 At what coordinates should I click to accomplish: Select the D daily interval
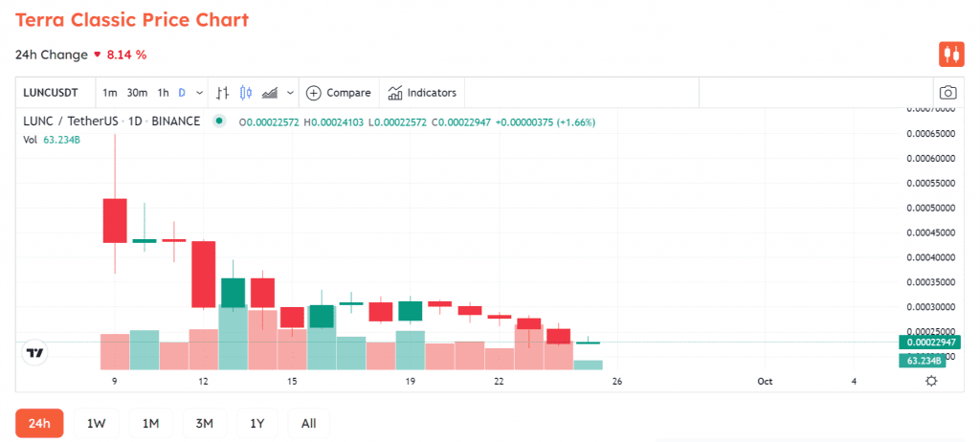coord(182,93)
